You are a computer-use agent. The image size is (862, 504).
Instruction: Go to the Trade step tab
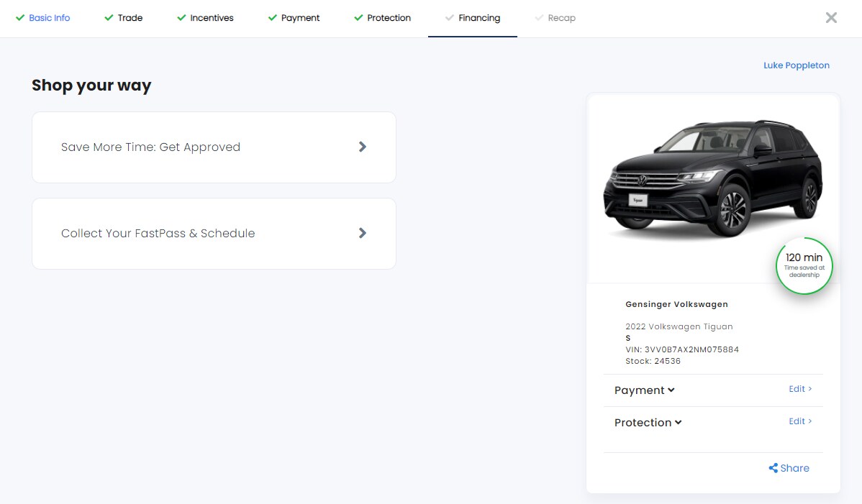(124, 18)
